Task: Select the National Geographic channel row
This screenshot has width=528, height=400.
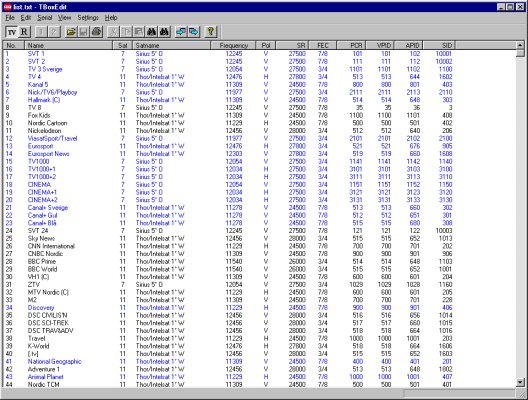Action: click(229, 362)
